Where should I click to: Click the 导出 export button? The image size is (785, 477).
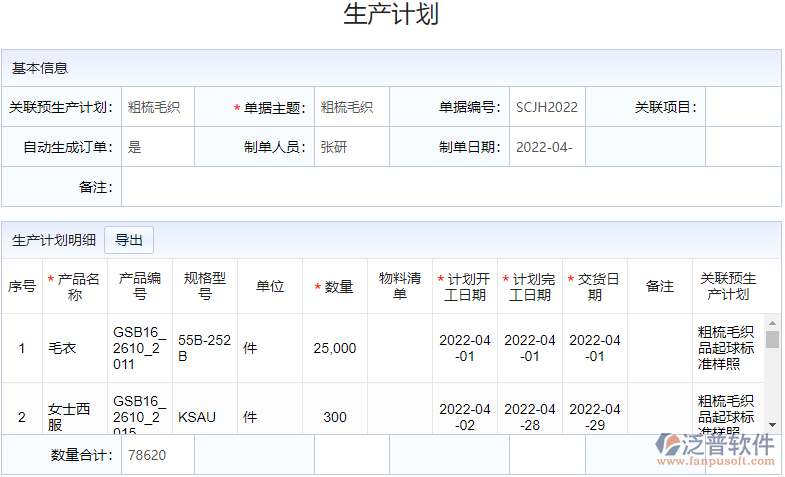[x=129, y=240]
